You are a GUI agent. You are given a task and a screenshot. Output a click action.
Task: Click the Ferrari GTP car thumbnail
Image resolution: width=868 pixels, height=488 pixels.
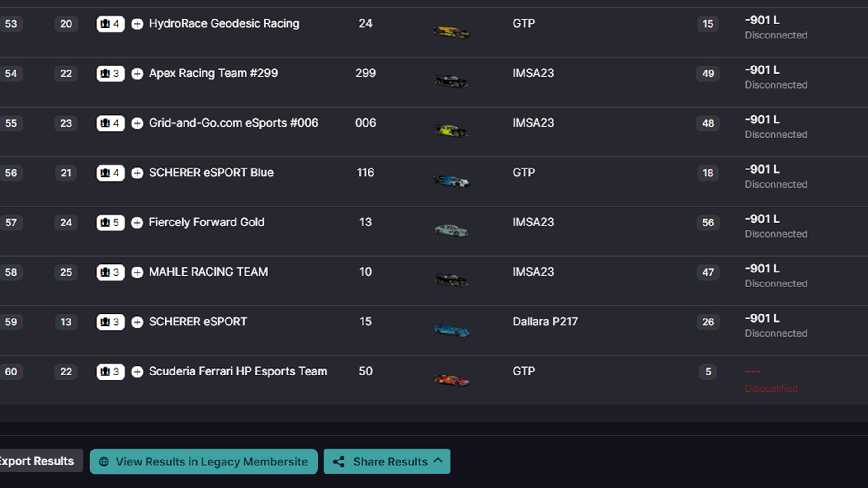452,380
